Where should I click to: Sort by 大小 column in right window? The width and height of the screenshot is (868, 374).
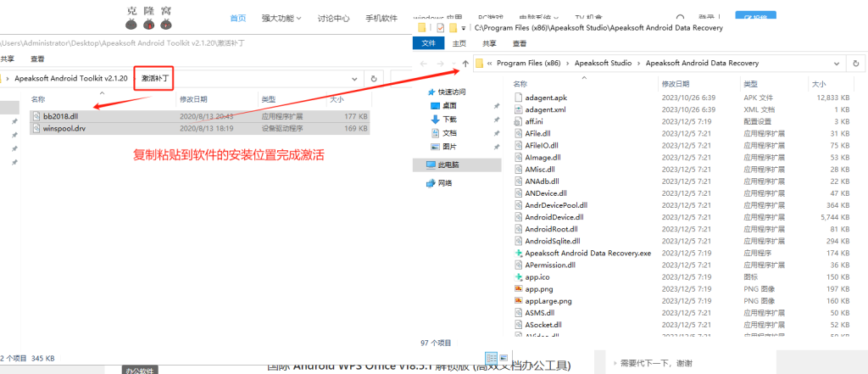818,84
